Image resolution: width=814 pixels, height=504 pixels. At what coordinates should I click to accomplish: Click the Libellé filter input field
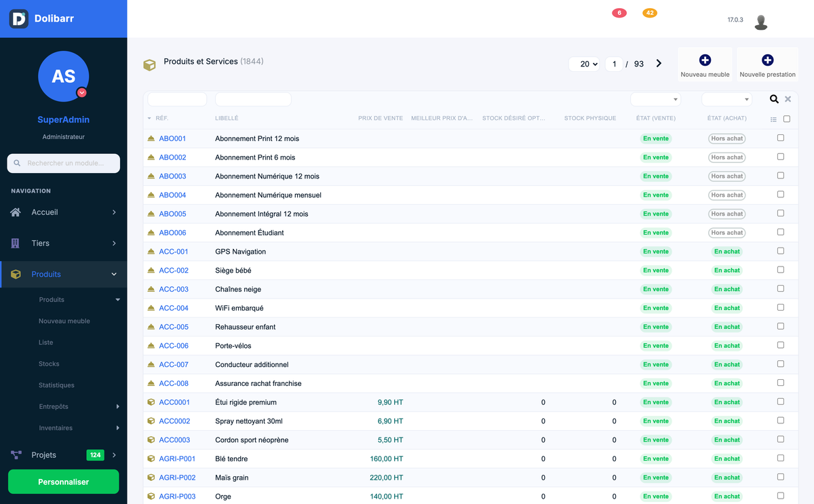pyautogui.click(x=253, y=100)
